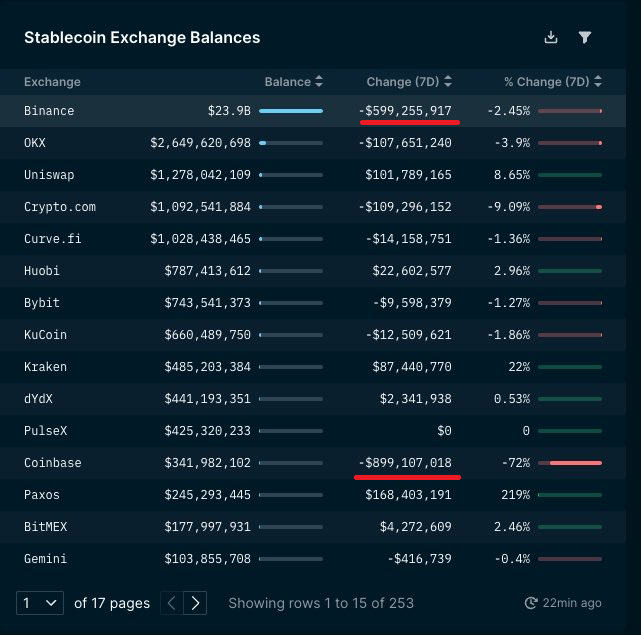Sort by % Change (7D) arrows
The image size is (641, 635).
pos(598,81)
